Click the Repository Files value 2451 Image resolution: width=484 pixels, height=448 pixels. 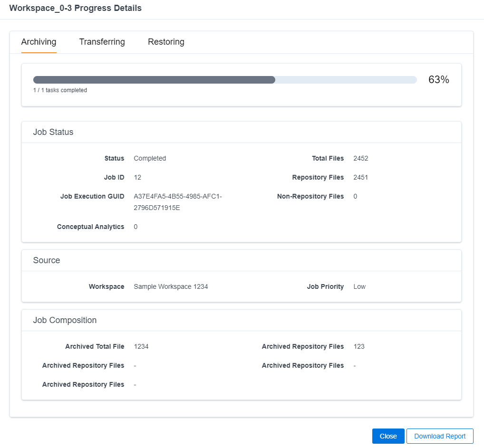tap(360, 177)
